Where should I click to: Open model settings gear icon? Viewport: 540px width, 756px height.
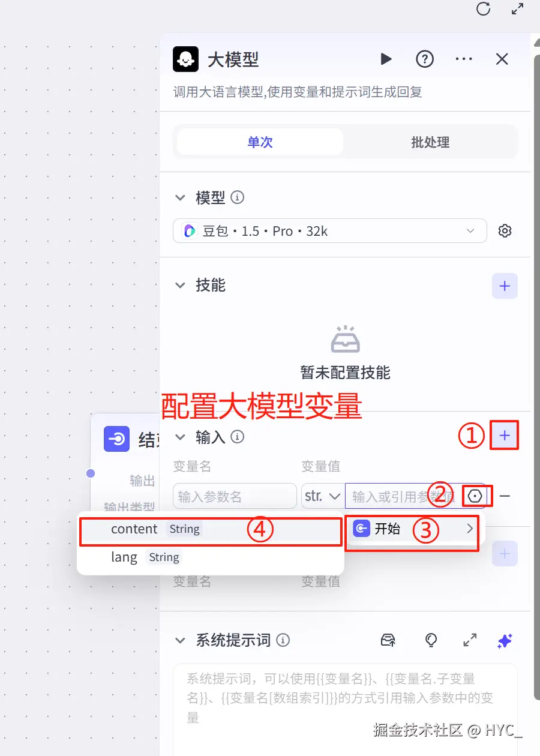pyautogui.click(x=505, y=231)
